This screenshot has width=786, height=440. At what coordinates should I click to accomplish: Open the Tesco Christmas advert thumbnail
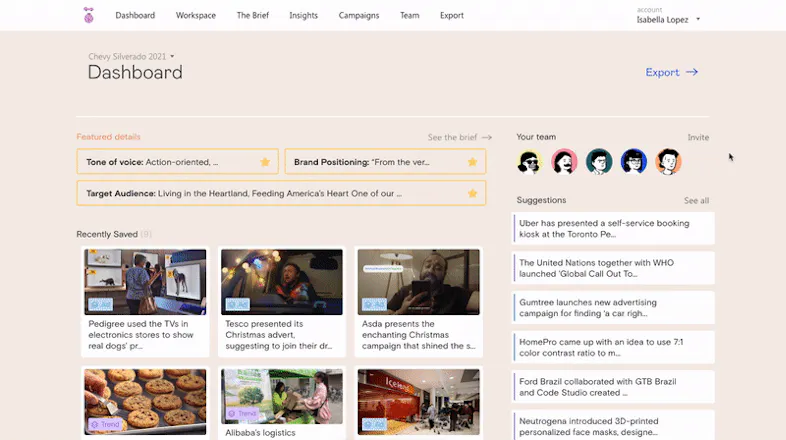click(x=282, y=282)
